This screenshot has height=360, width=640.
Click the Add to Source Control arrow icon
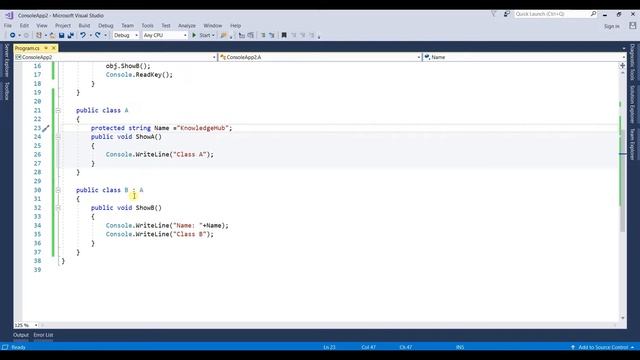573,347
